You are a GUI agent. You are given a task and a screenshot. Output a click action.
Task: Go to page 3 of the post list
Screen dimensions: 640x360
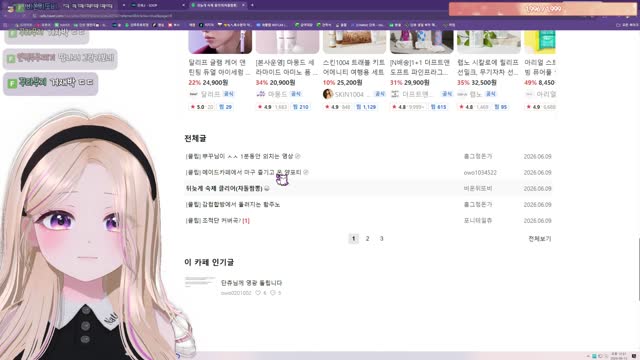coord(381,238)
